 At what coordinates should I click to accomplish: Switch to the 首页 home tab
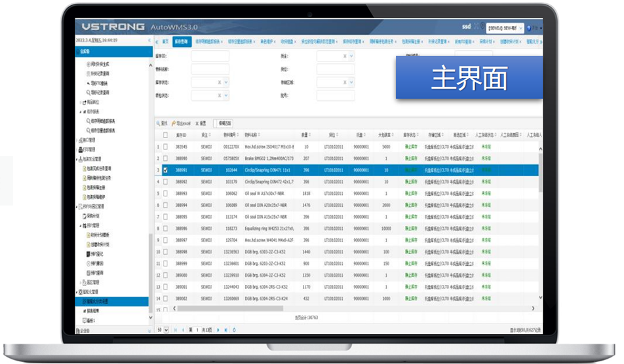(x=166, y=42)
